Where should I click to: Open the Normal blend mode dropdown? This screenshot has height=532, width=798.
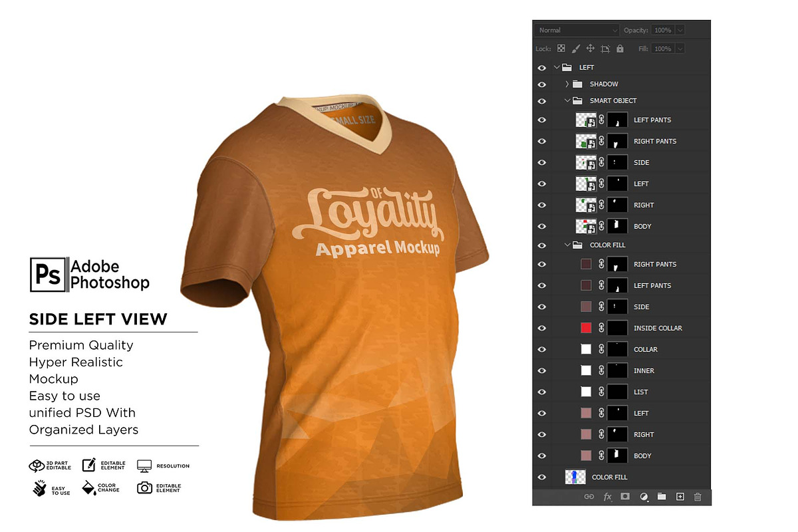577,31
